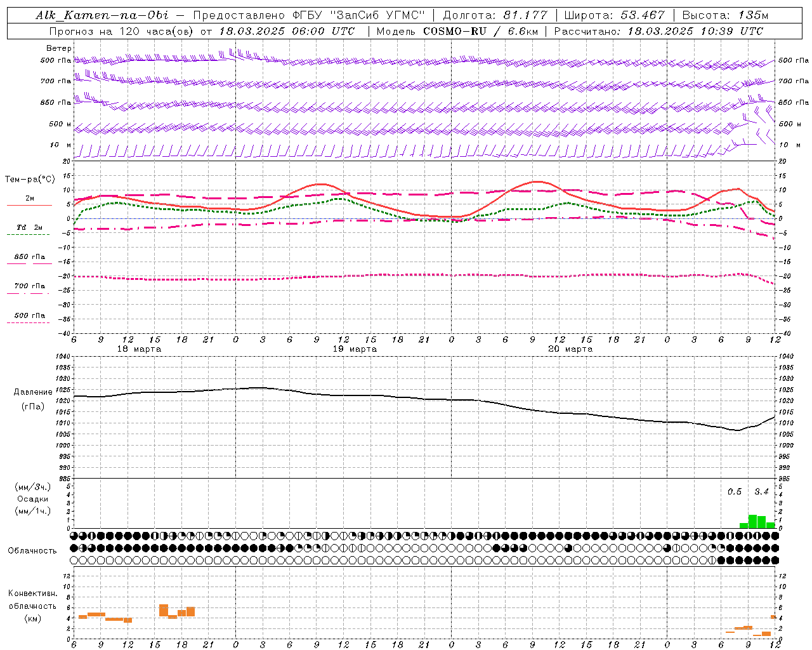The image size is (812, 650).
Task: Click the Конвективн. panel label
Action: coord(33,594)
